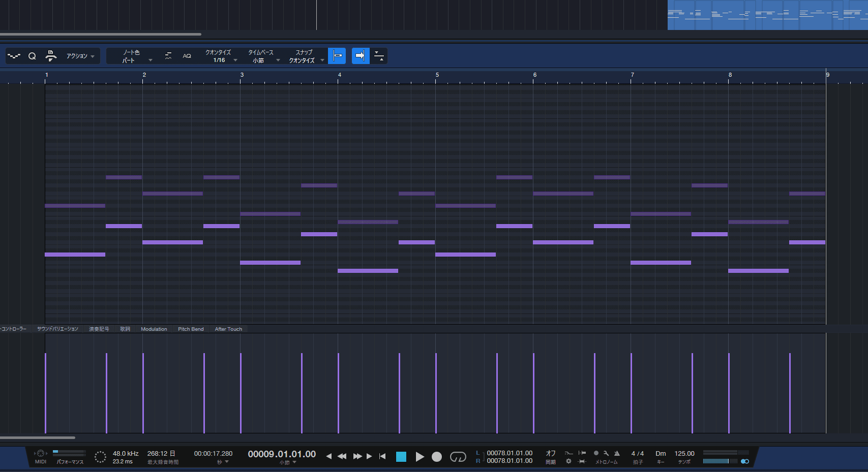Open the 小節 (bars) time format dropdown
The height and width of the screenshot is (472, 868).
pyautogui.click(x=288, y=462)
